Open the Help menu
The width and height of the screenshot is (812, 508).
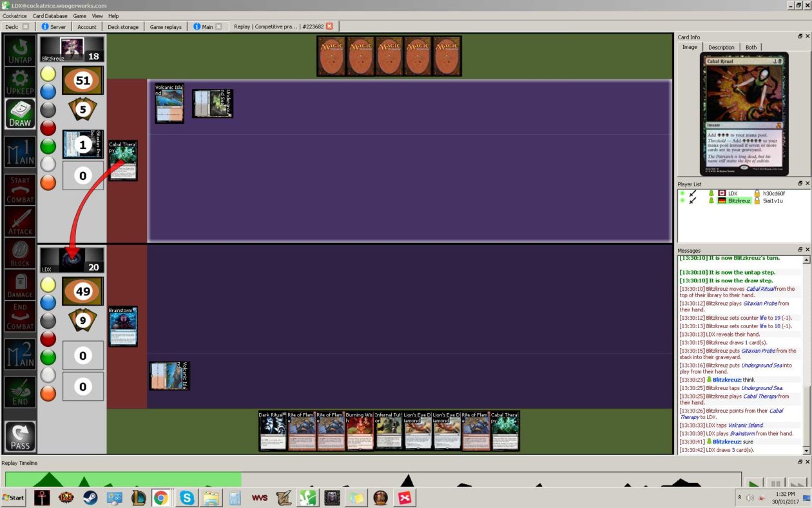(x=113, y=15)
